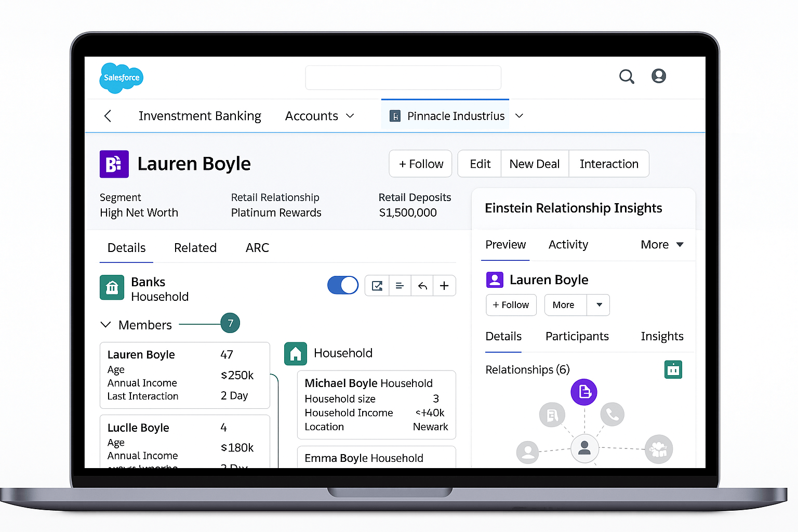Switch to the Related tab
Image resolution: width=798 pixels, height=532 pixels.
coord(195,248)
